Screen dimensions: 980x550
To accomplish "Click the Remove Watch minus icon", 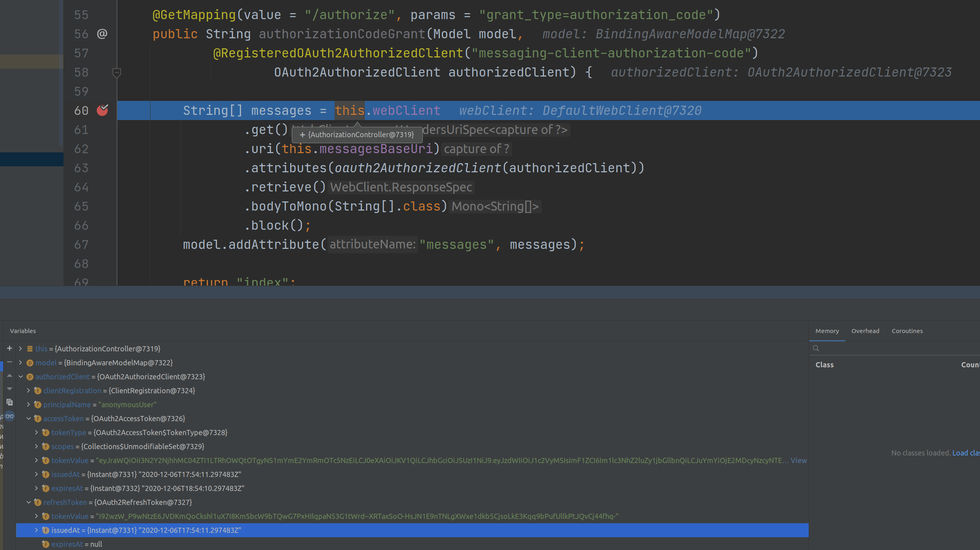I will pos(10,362).
